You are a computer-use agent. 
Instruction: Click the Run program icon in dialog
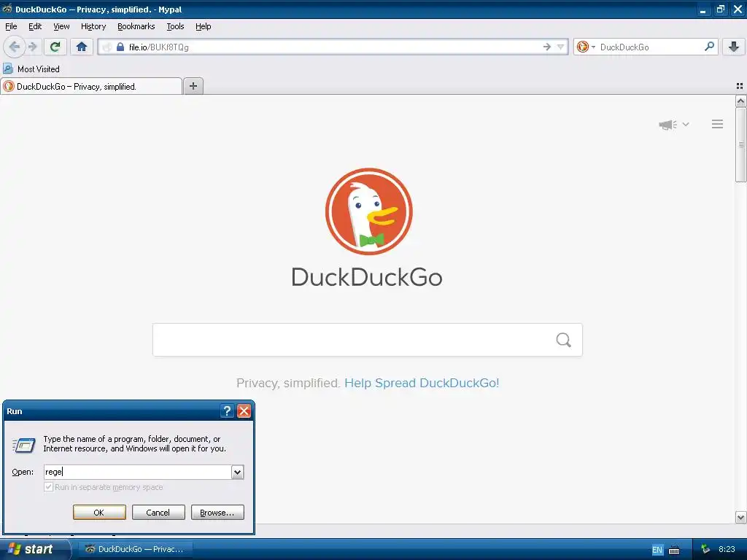[x=24, y=445]
